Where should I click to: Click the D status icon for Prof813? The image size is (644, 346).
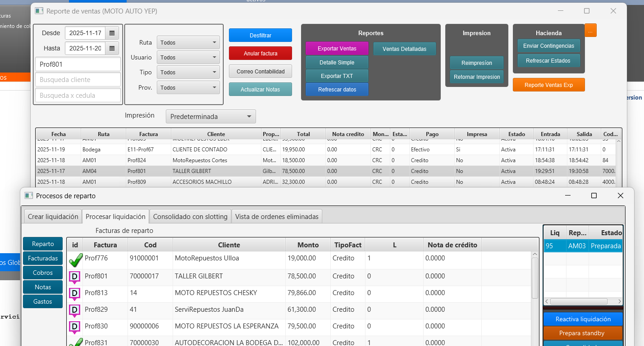click(x=74, y=293)
